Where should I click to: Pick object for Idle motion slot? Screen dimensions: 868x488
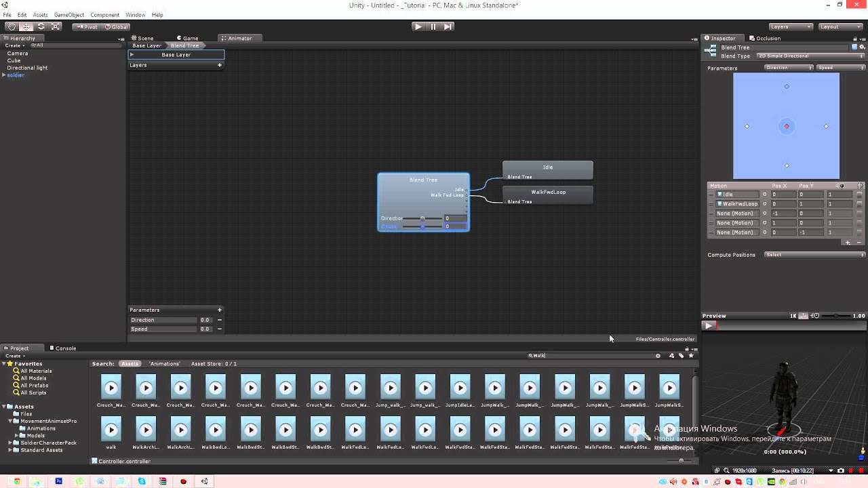click(x=764, y=195)
